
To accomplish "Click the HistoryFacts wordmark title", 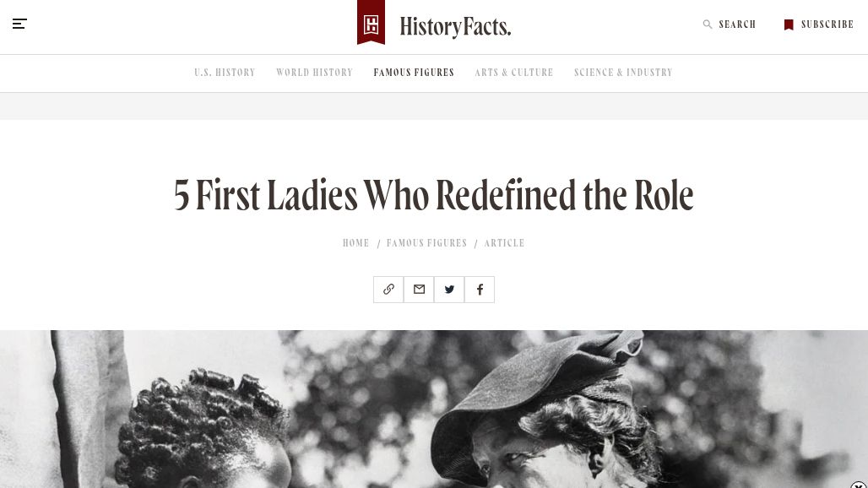I will pyautogui.click(x=455, y=27).
